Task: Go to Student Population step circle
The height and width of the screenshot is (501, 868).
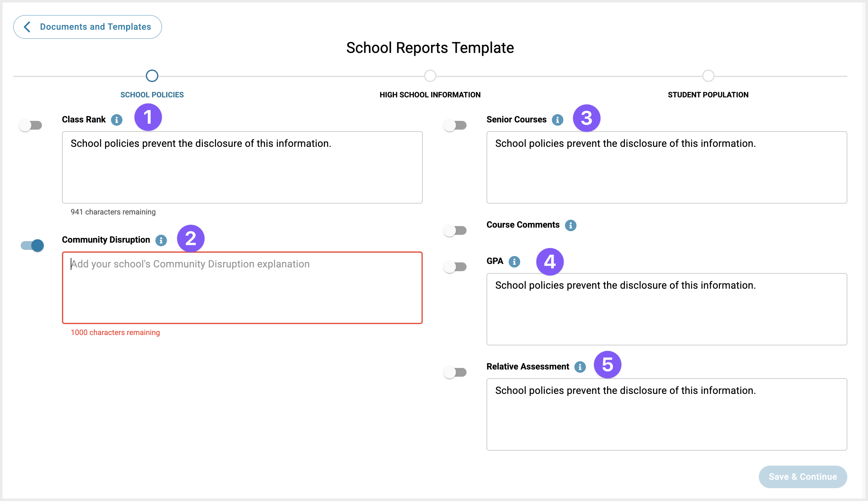Action: (708, 76)
